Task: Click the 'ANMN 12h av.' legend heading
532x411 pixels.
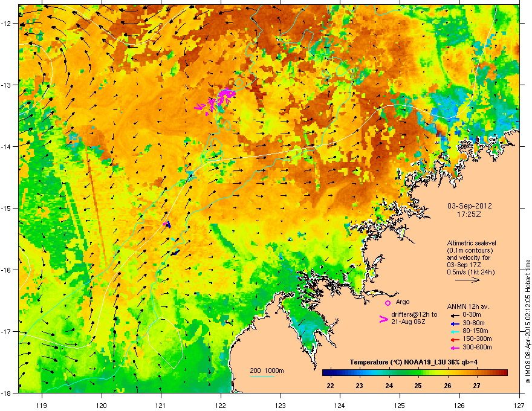Action: (468, 306)
